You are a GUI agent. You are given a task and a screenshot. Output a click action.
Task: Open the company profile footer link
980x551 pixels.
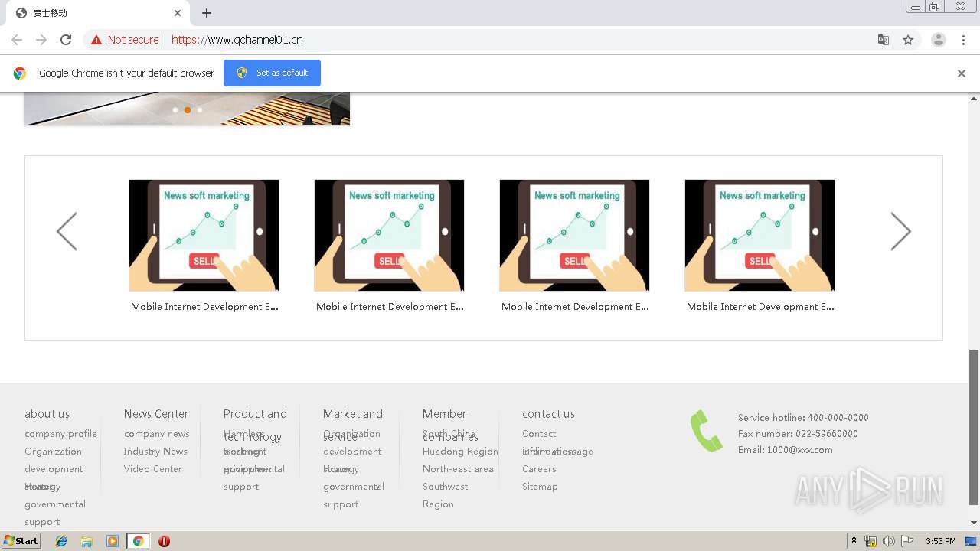coord(60,434)
